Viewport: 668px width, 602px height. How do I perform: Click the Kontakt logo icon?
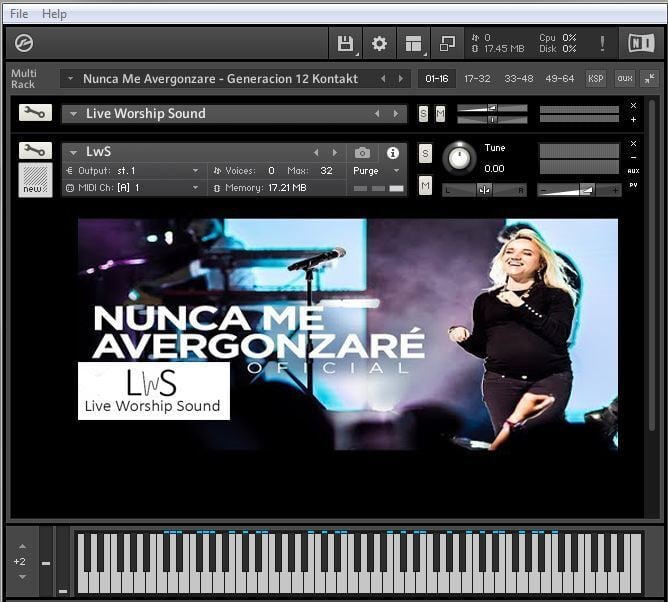point(24,43)
